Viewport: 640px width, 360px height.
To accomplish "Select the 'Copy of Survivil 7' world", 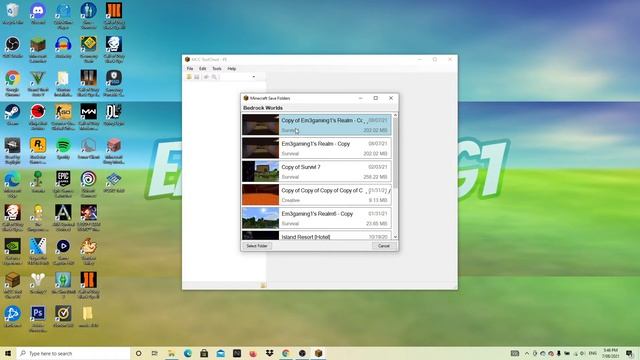I will pos(316,171).
